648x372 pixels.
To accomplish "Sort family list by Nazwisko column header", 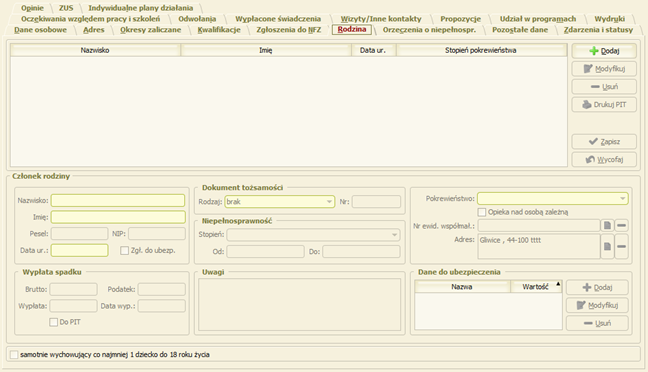I will (95, 50).
